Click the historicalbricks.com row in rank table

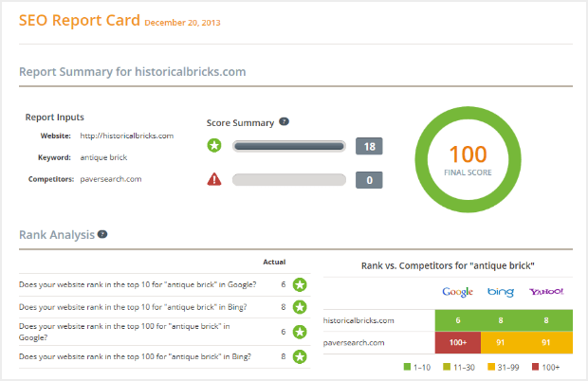click(358, 321)
